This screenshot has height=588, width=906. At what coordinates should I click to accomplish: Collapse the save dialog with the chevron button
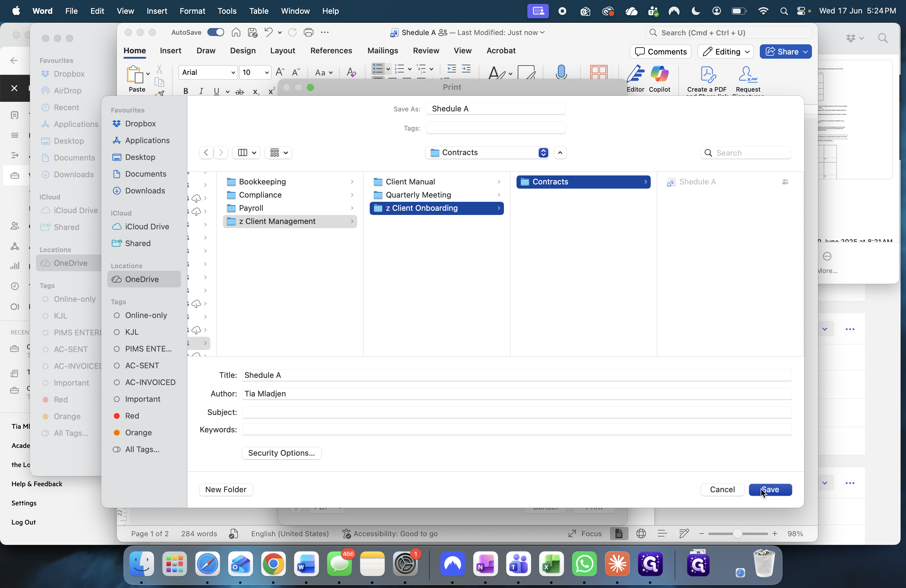pyautogui.click(x=560, y=152)
